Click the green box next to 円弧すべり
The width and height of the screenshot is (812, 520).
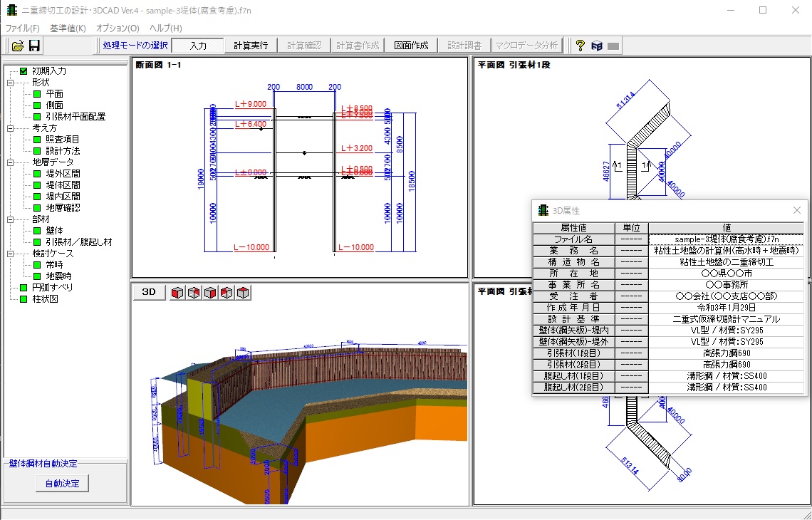(24, 288)
